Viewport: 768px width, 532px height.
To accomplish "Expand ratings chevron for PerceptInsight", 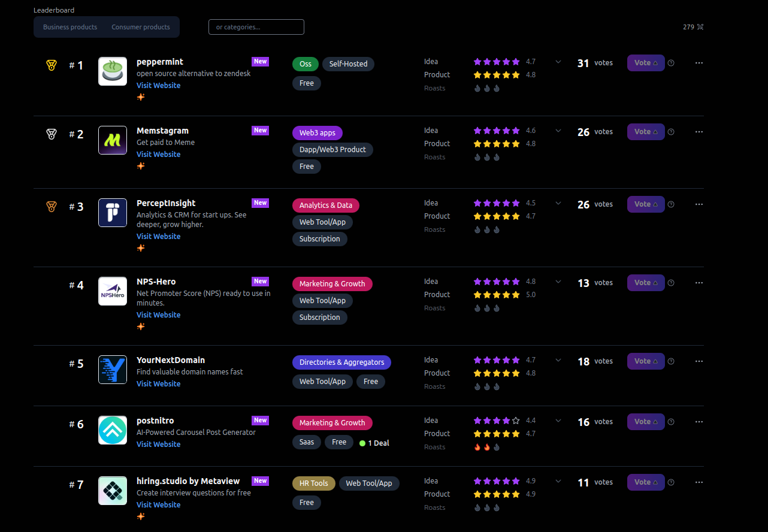I will [x=558, y=203].
